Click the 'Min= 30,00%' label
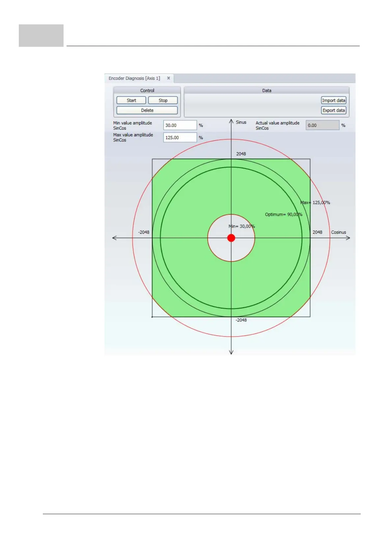392x555 pixels. [242, 226]
